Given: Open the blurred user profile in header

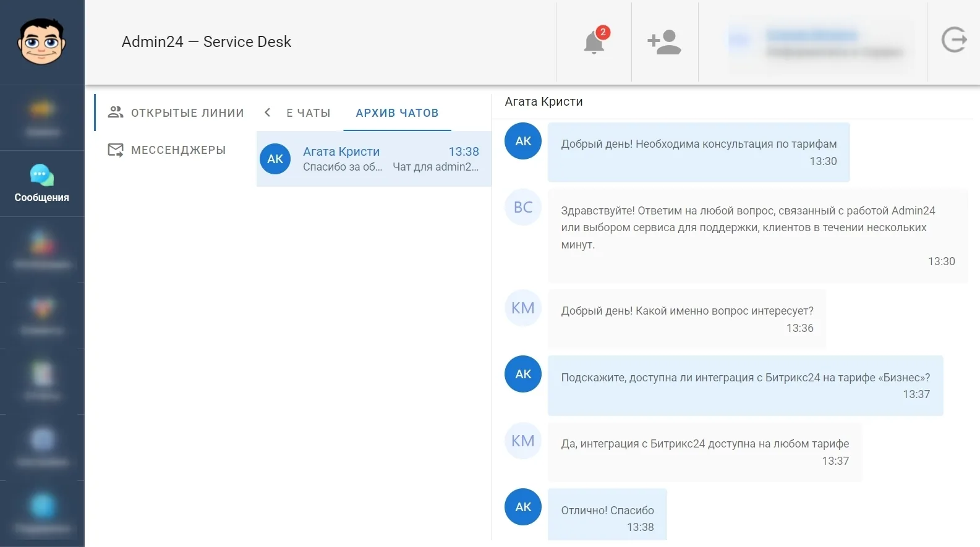Looking at the screenshot, I should pyautogui.click(x=815, y=42).
